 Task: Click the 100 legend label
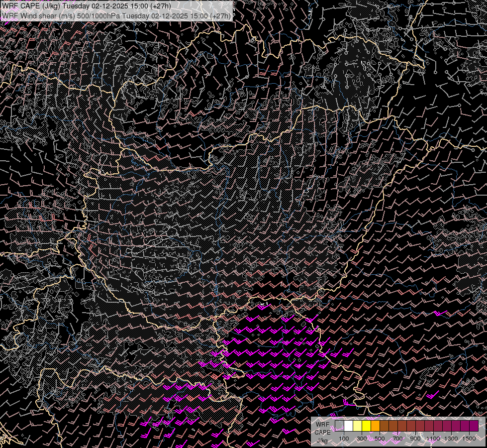coord(344,439)
